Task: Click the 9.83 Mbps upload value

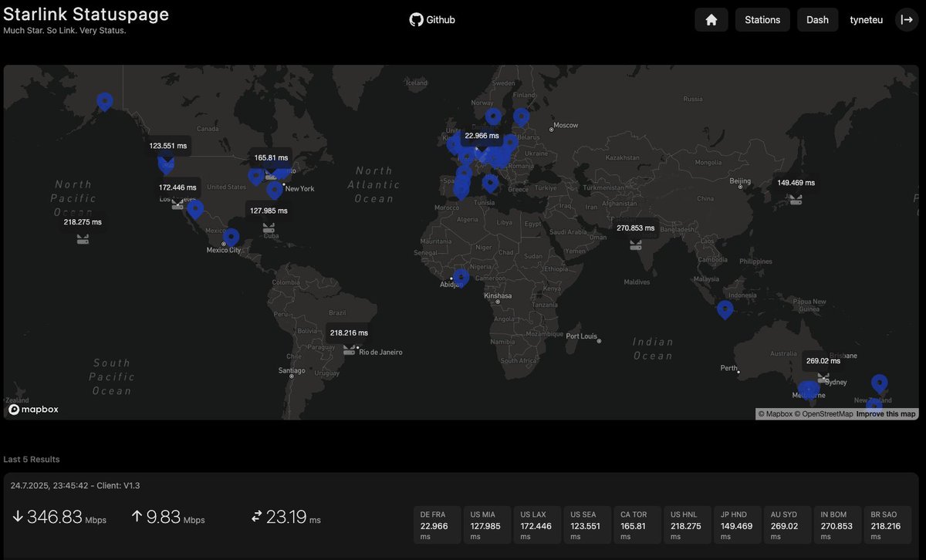Action: pos(175,518)
